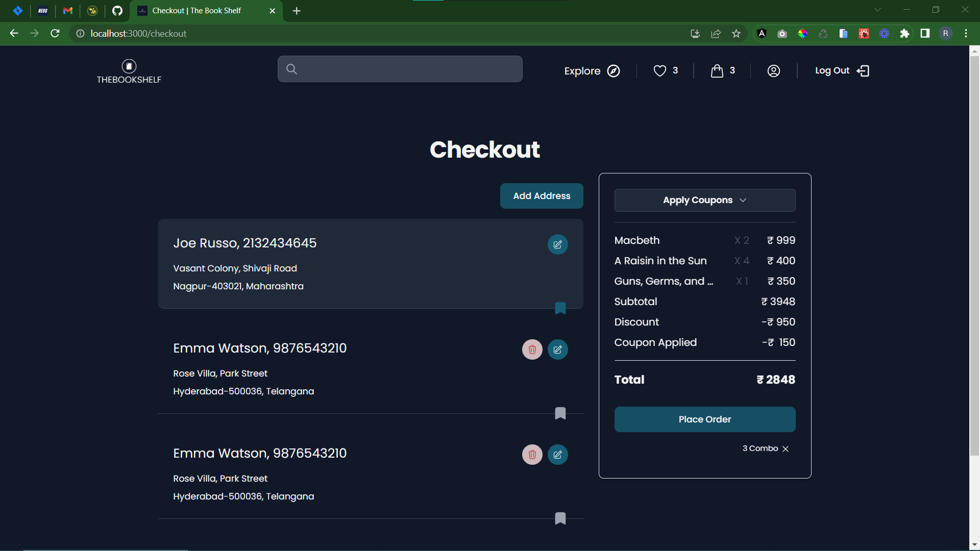Open Chrome profile R avatar
The width and height of the screenshot is (980, 551).
945,34
